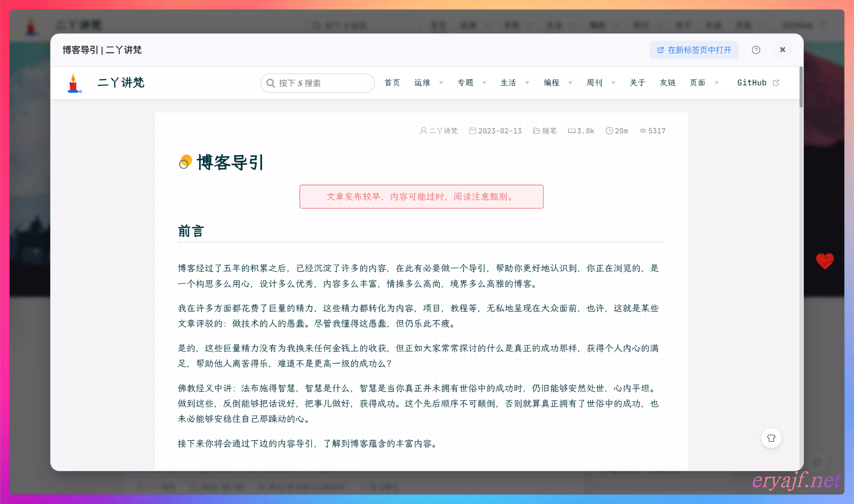Click the popup title 博客导引 | 二丫讲梵
Viewport: 854px width, 504px height.
[102, 50]
